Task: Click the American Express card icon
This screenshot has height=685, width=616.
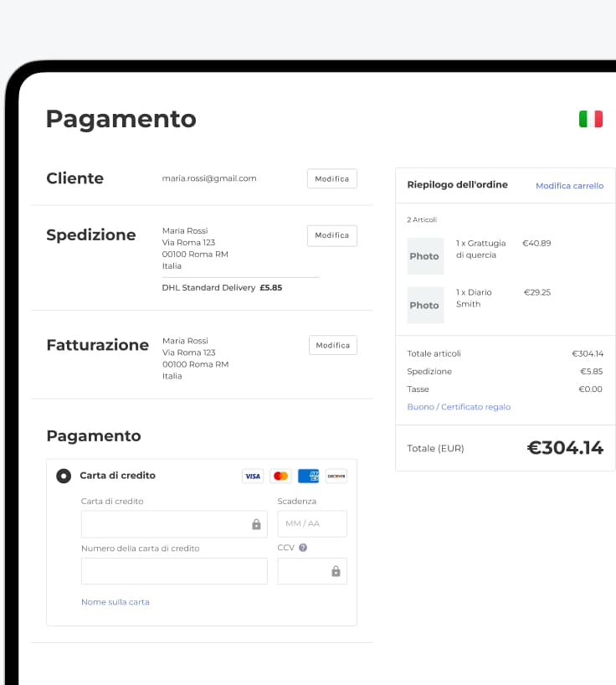Action: point(308,476)
